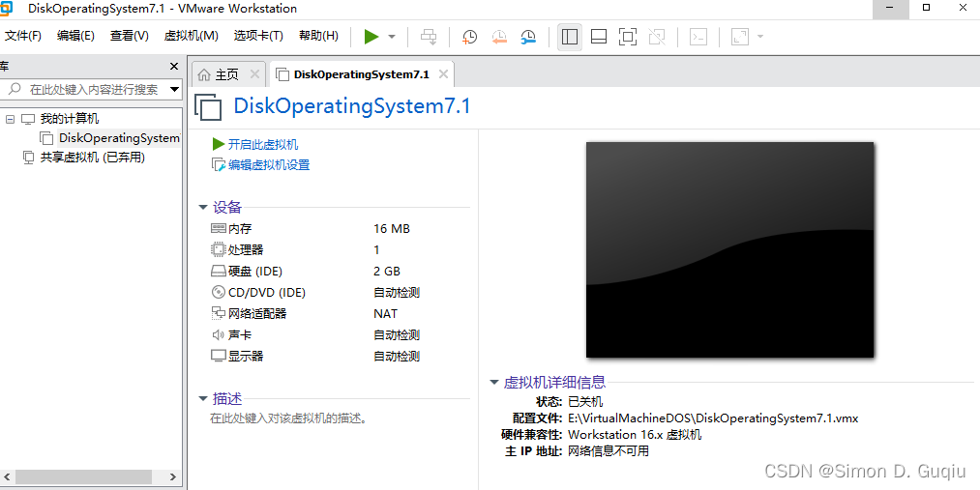Screen dimensions: 980x490
Task: Click the 处理器 processor device row
Action: [x=340, y=249]
